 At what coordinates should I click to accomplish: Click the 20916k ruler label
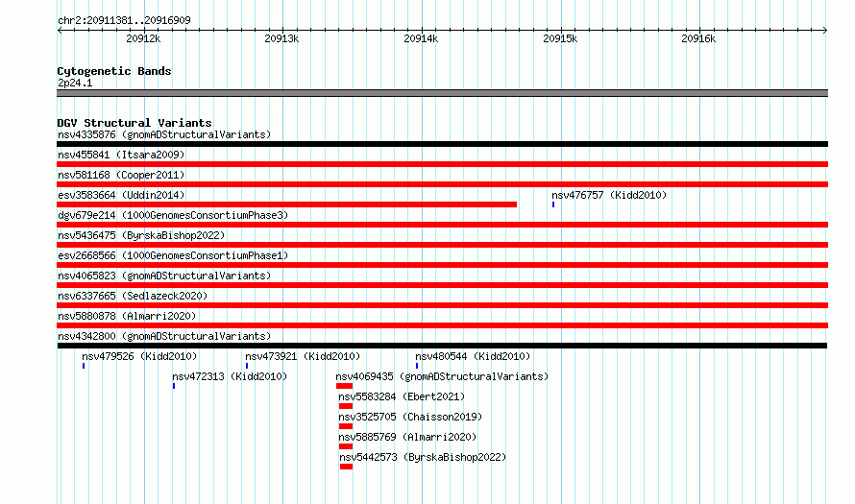pyautogui.click(x=699, y=38)
